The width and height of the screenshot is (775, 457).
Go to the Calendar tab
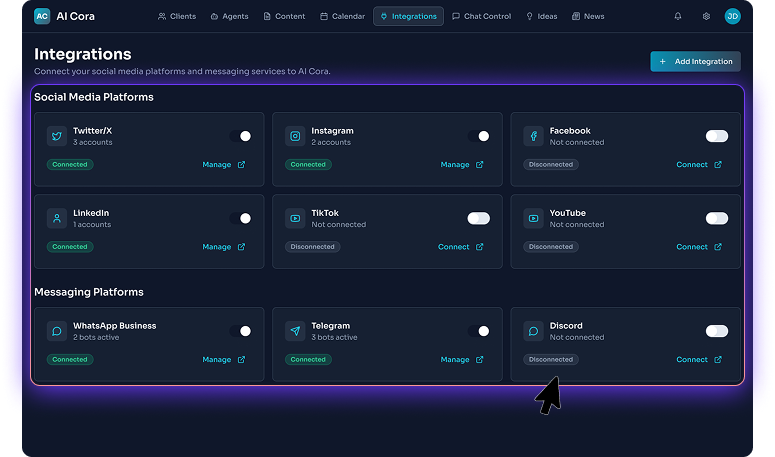click(x=342, y=16)
